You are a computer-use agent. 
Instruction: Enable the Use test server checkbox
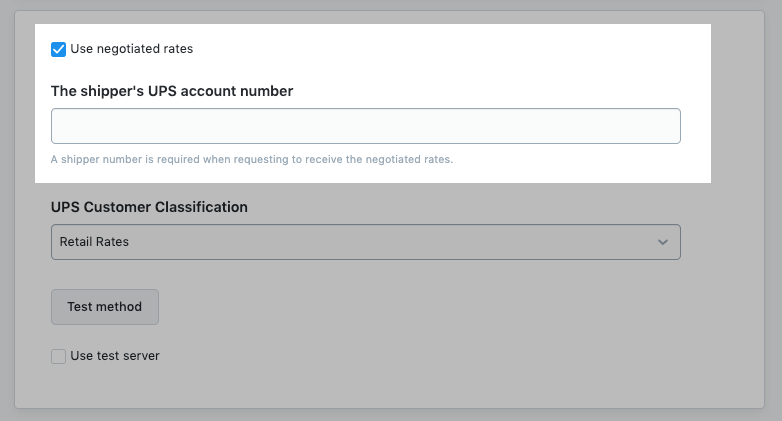coord(59,356)
